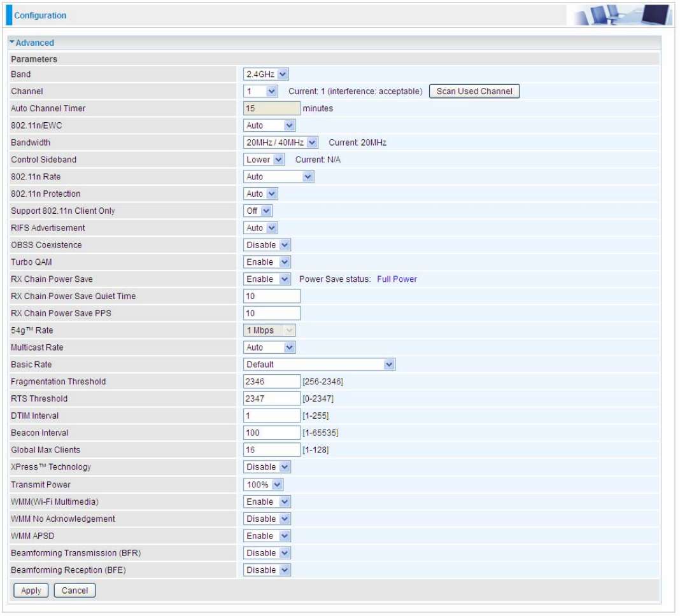Click the RTS Threshold field
Viewport: 680px width, 616px height.
[x=273, y=399]
